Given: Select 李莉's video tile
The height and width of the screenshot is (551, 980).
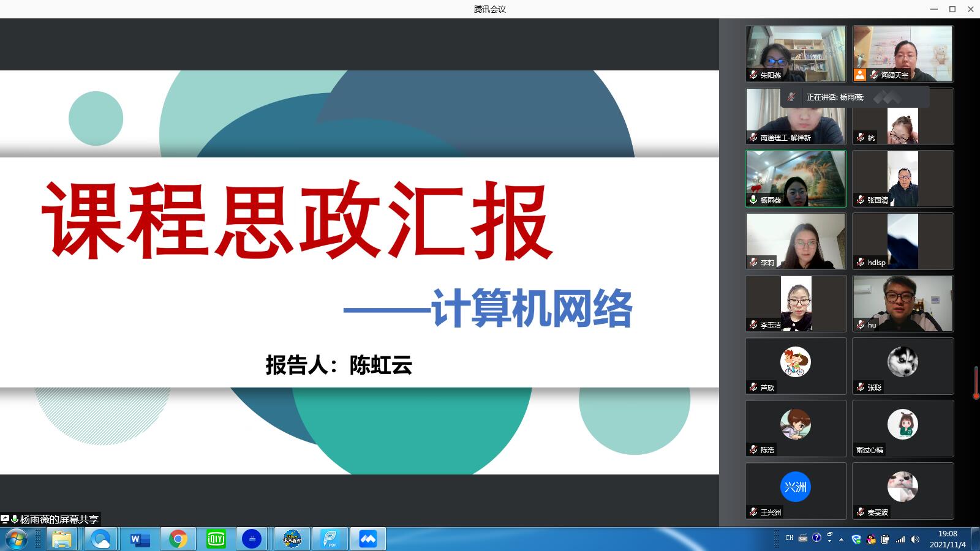Looking at the screenshot, I should pos(796,241).
